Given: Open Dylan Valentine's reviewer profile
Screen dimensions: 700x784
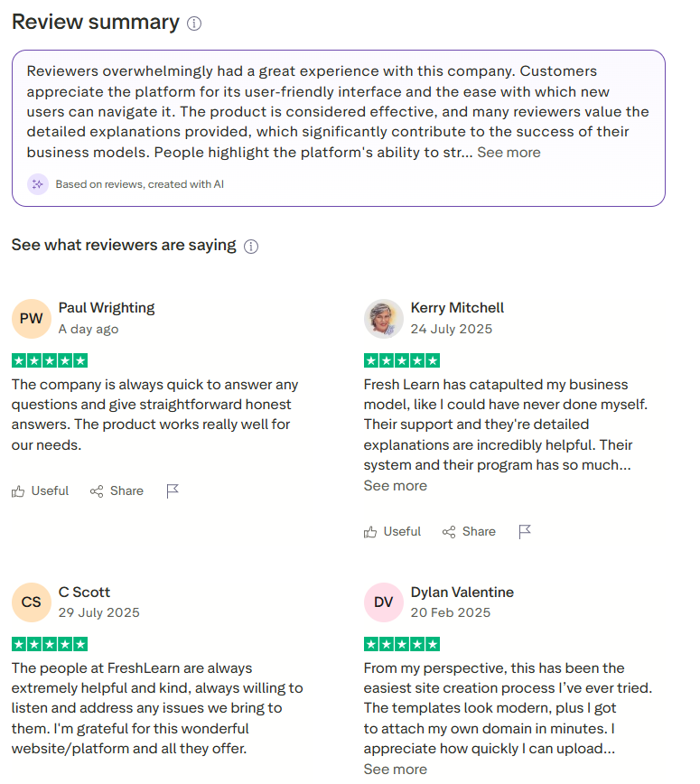Looking at the screenshot, I should [x=462, y=592].
